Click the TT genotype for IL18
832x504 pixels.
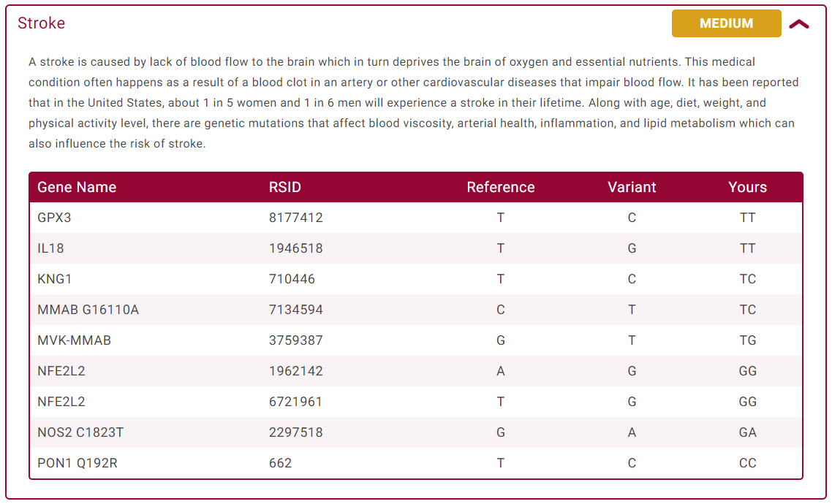click(x=747, y=248)
